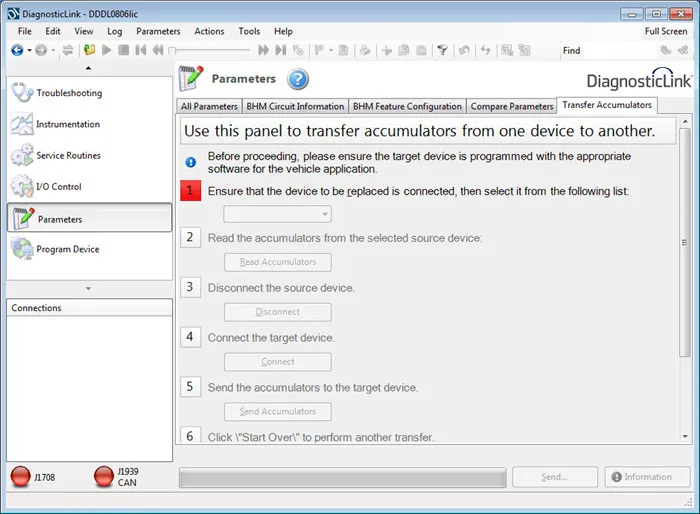This screenshot has height=514, width=700.
Task: Open the Program Device sidebar panel
Action: point(89,249)
